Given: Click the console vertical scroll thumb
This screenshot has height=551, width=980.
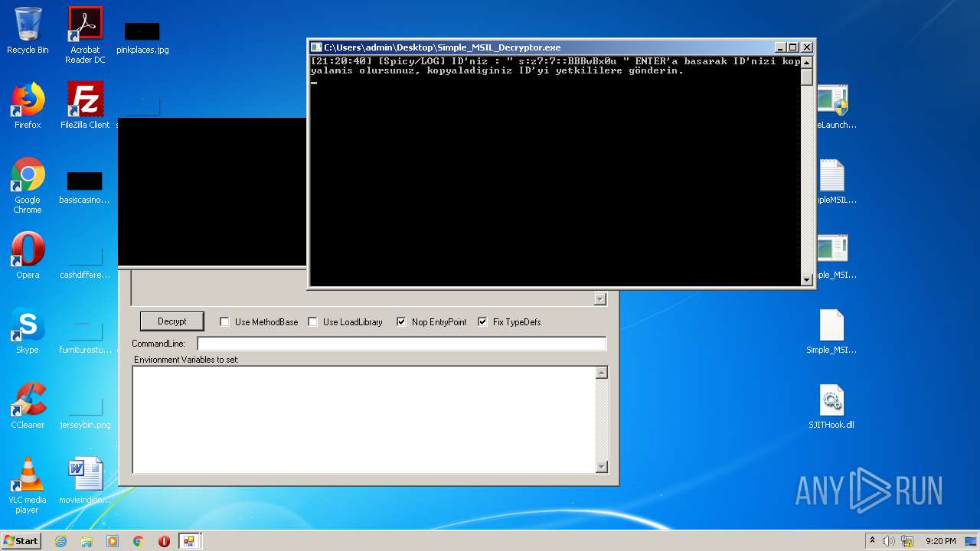Looking at the screenshot, I should click(x=806, y=77).
